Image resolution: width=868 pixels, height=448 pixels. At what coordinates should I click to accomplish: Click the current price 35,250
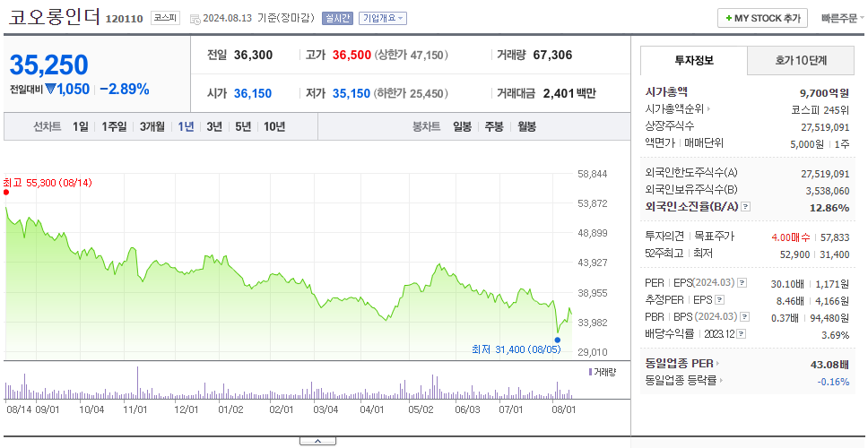(48, 65)
